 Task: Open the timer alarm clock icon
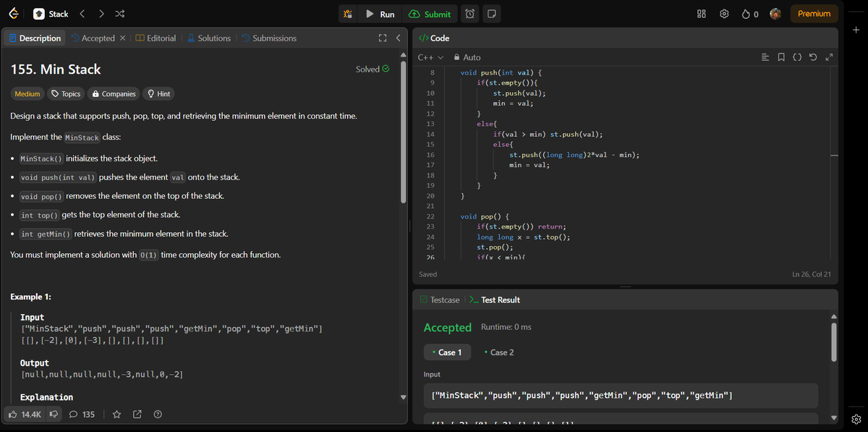coord(469,14)
